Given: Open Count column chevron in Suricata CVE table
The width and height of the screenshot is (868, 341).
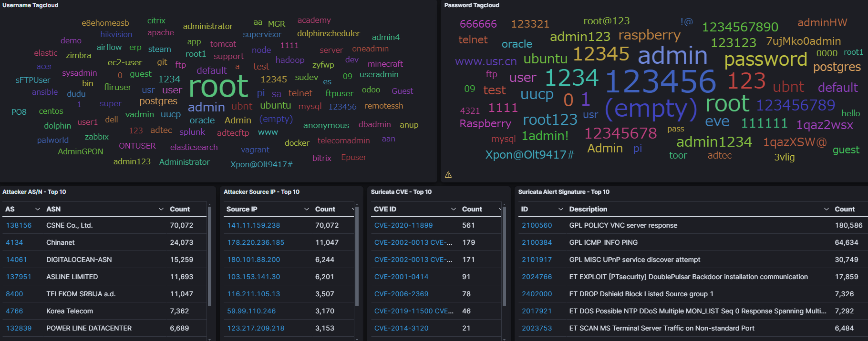Looking at the screenshot, I should coord(500,209).
